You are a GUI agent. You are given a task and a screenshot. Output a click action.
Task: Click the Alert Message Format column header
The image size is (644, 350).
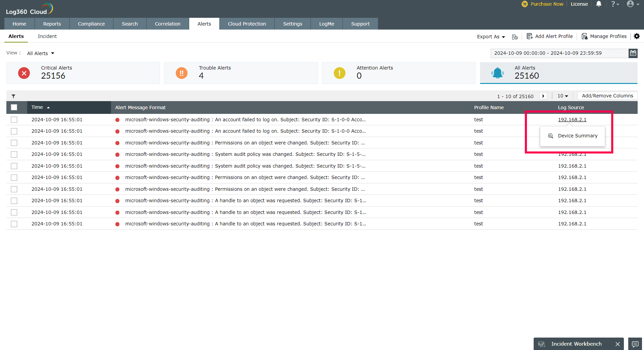tap(141, 107)
